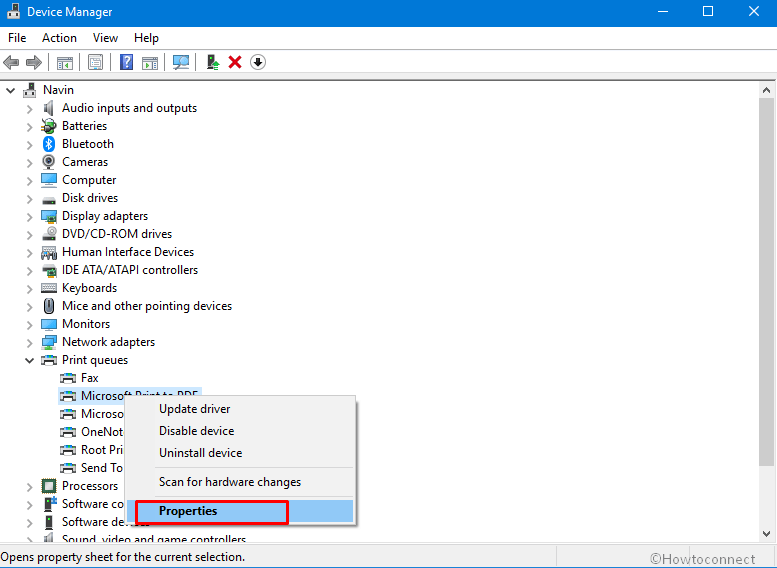Click the Network adapters category icon
Screen dimensions: 777x568
49,342
